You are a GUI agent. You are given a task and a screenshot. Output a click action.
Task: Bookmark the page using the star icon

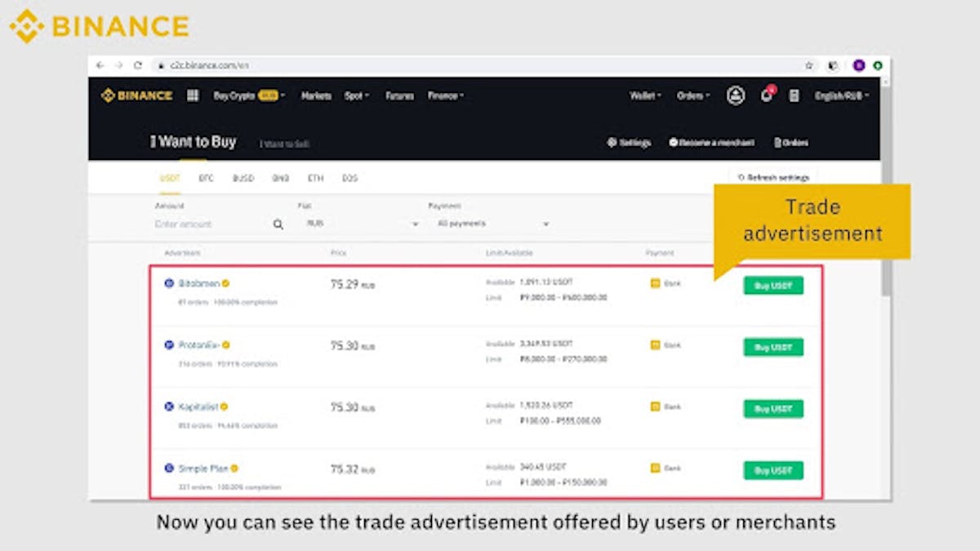pyautogui.click(x=809, y=65)
